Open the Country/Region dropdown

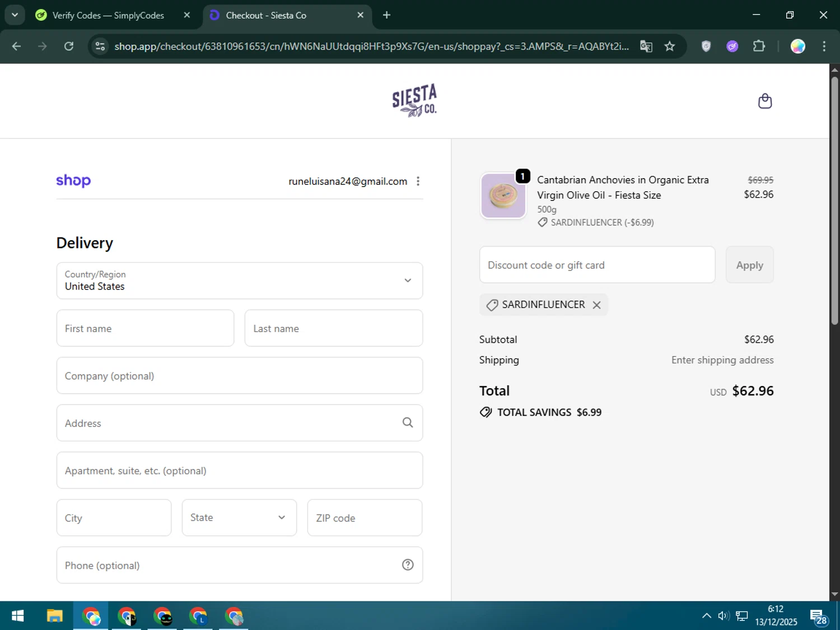click(240, 281)
